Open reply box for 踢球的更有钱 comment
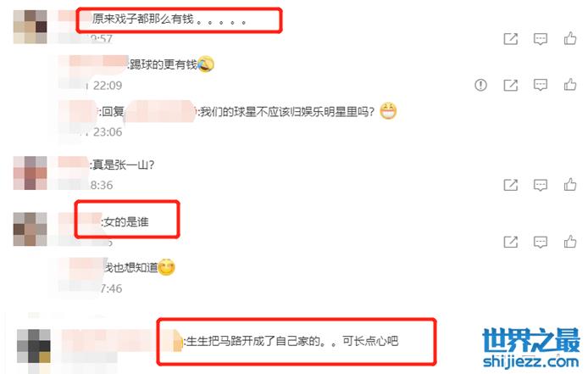The width and height of the screenshot is (588, 374). point(541,86)
